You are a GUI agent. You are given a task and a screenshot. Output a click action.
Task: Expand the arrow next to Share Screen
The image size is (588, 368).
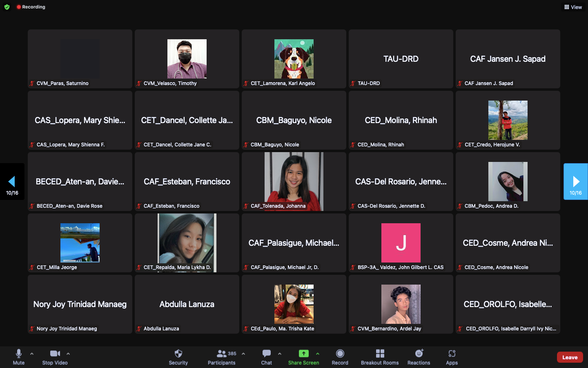(318, 354)
